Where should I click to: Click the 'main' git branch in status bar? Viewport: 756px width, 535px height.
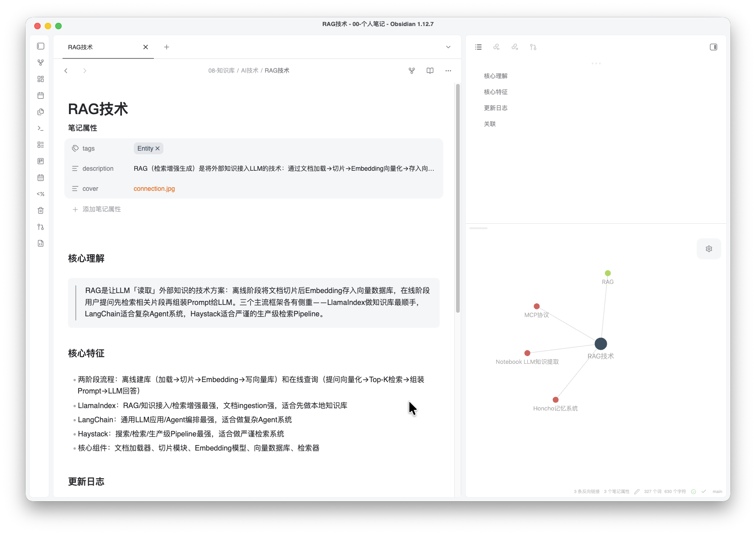pyautogui.click(x=717, y=492)
